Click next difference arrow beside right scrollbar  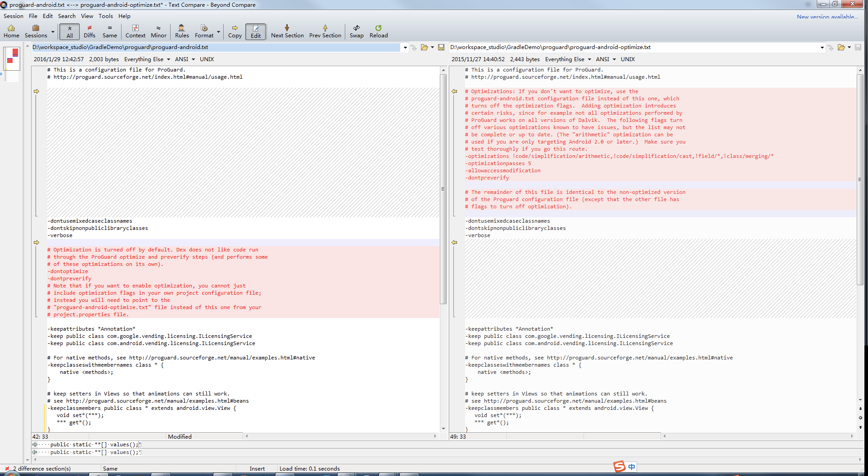coord(860,427)
